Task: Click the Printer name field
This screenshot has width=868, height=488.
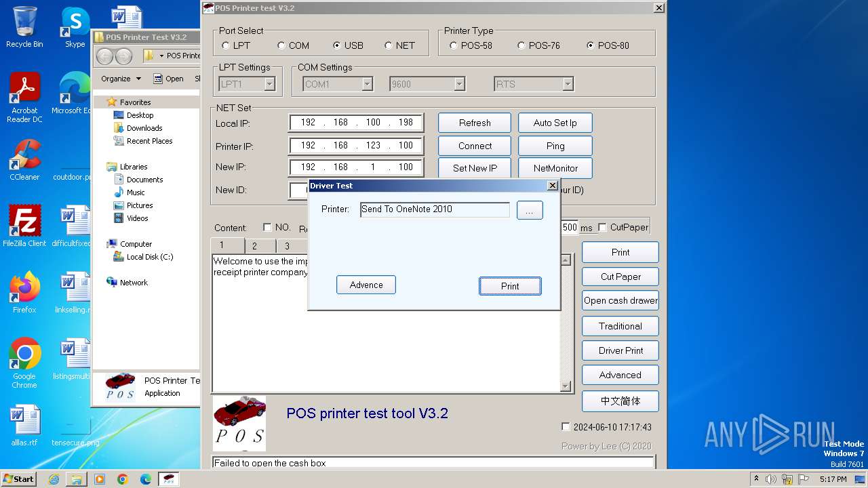Action: tap(435, 209)
